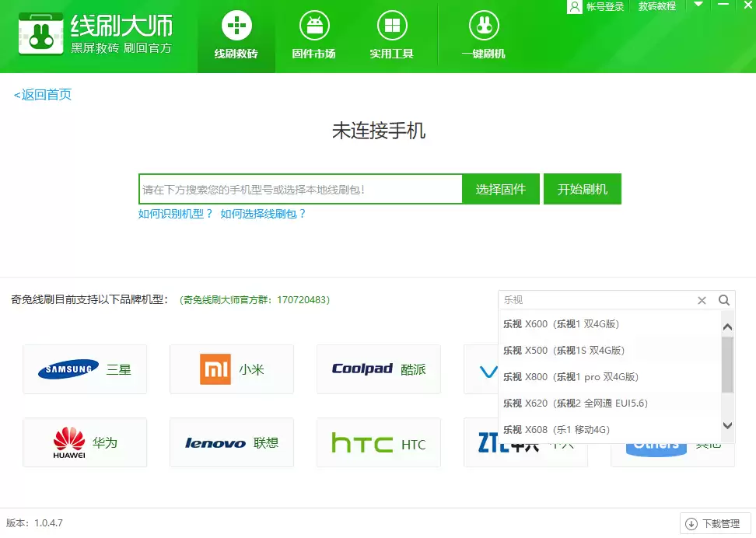
Task: Open the 帐号登录 link
Action: click(605, 7)
